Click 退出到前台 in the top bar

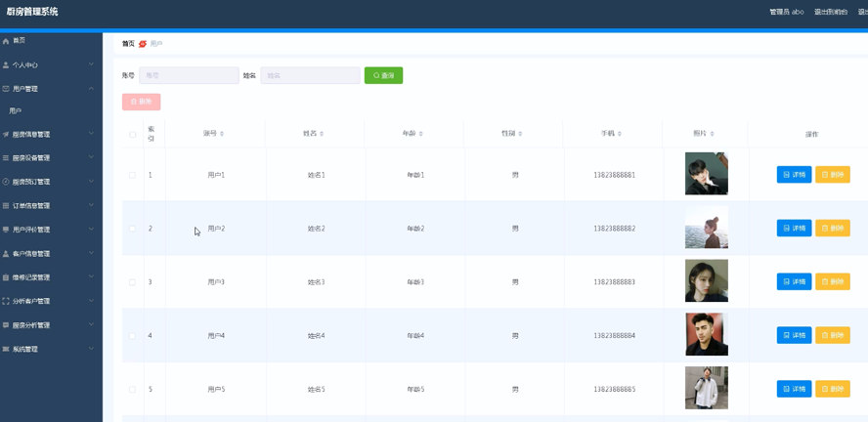pos(831,12)
